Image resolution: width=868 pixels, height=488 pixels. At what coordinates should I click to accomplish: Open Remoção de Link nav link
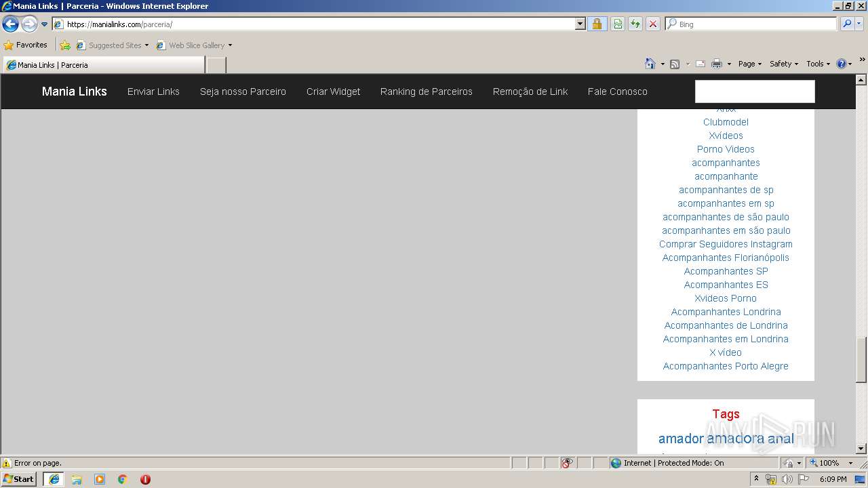(530, 91)
